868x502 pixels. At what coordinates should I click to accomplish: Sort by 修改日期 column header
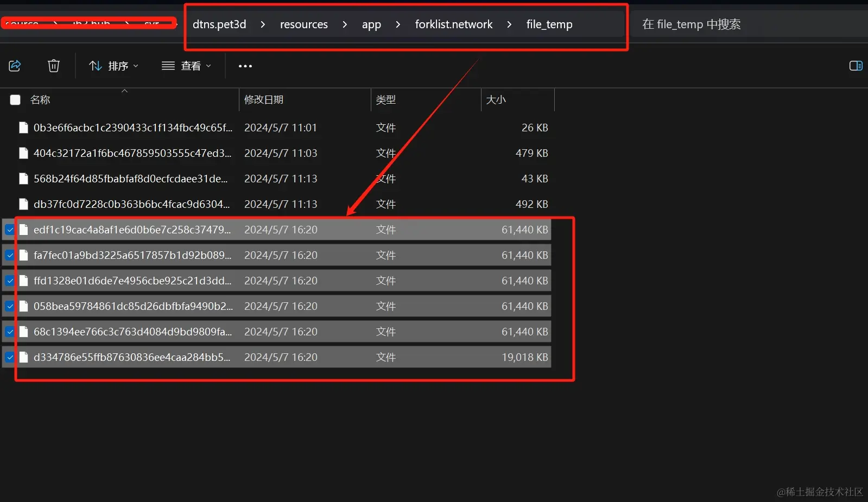coord(264,100)
